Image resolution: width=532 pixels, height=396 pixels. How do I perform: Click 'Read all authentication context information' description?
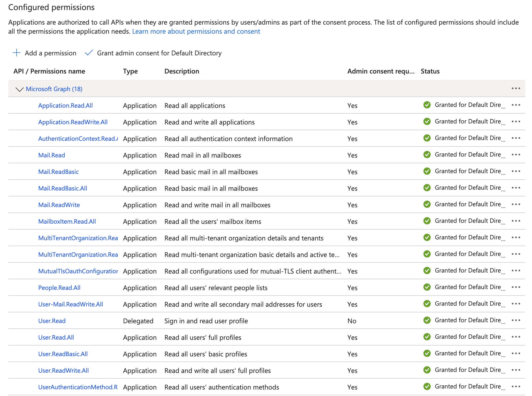[229, 139]
